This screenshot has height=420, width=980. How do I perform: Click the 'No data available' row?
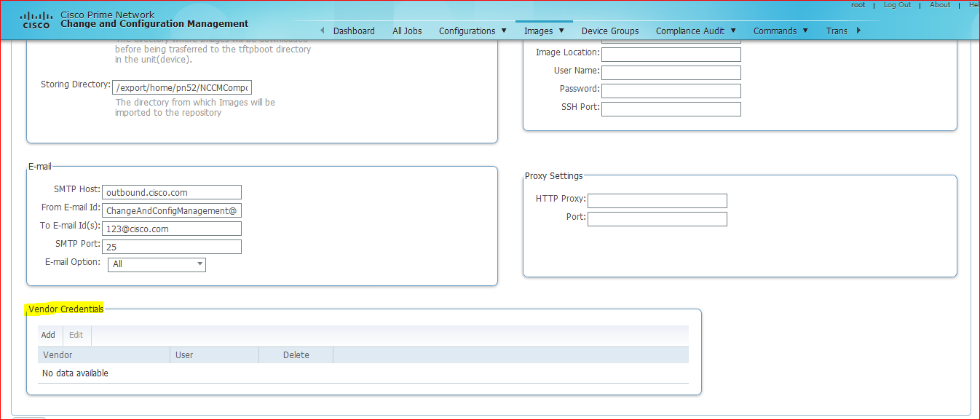click(x=363, y=373)
